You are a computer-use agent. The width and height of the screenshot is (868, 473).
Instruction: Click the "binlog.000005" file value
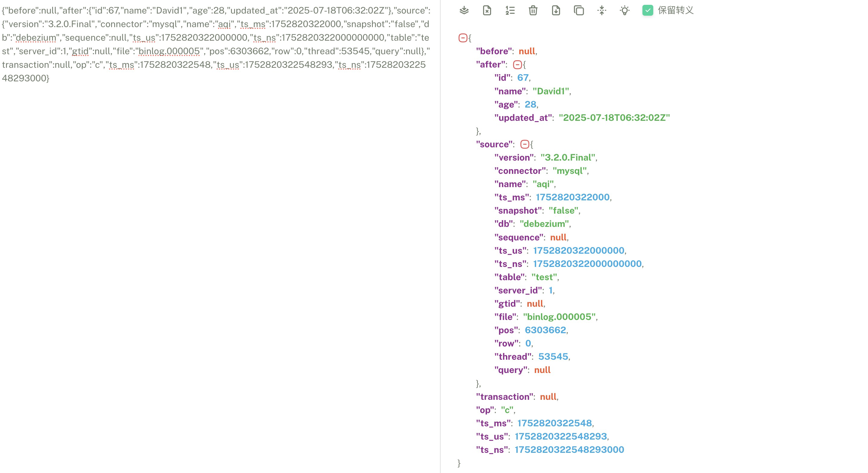coord(559,317)
